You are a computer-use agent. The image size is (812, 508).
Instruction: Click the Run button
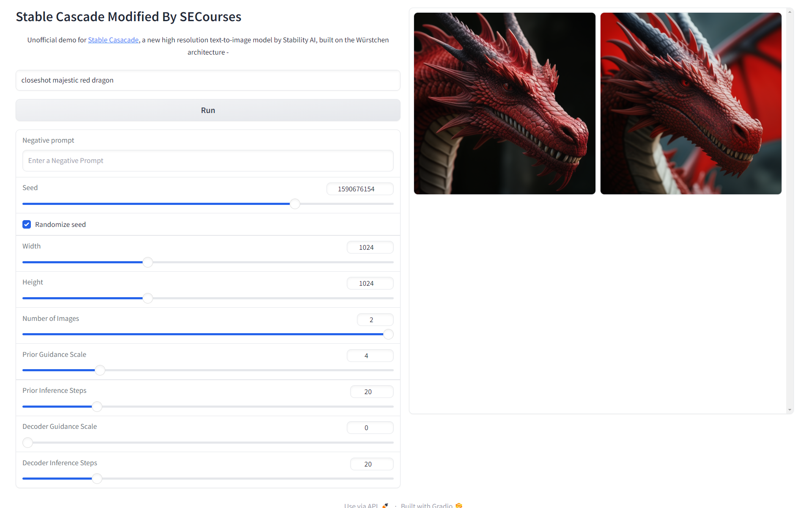coord(208,110)
